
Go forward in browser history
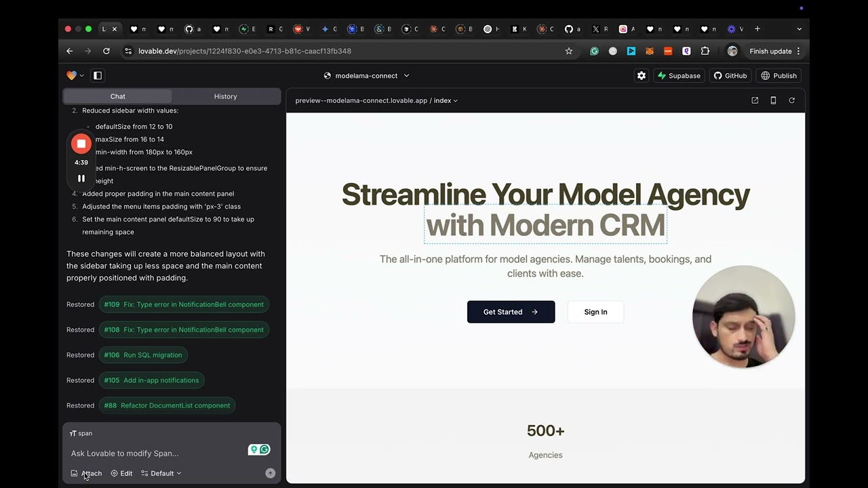pyautogui.click(x=87, y=51)
